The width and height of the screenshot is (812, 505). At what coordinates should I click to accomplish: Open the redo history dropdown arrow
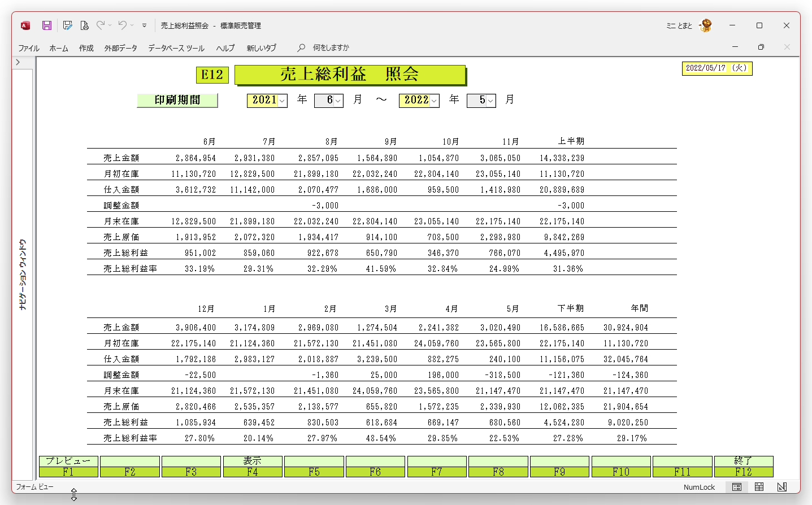tap(110, 25)
